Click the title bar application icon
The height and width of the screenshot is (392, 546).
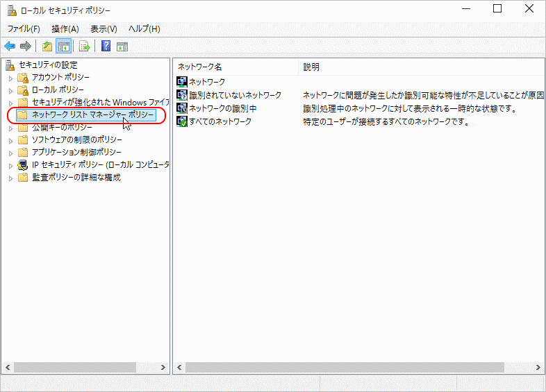(12, 10)
